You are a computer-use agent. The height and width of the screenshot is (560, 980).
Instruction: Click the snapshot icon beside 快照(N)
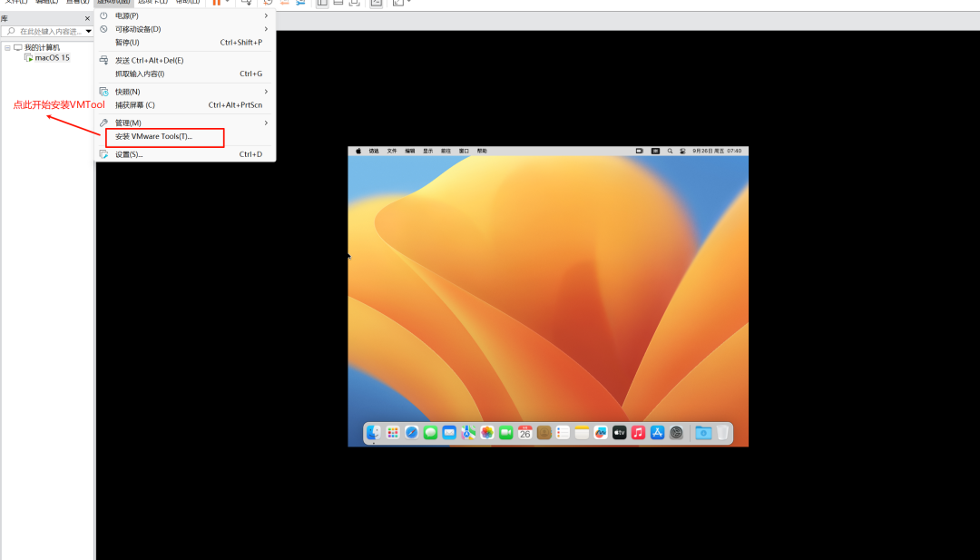click(103, 92)
